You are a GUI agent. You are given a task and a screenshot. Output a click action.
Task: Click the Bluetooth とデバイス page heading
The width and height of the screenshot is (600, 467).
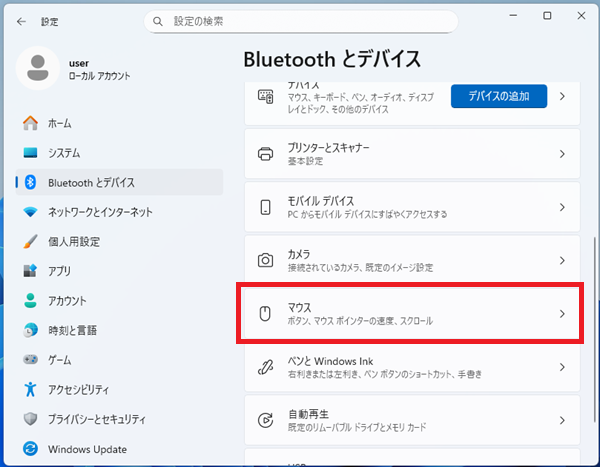pos(332,59)
